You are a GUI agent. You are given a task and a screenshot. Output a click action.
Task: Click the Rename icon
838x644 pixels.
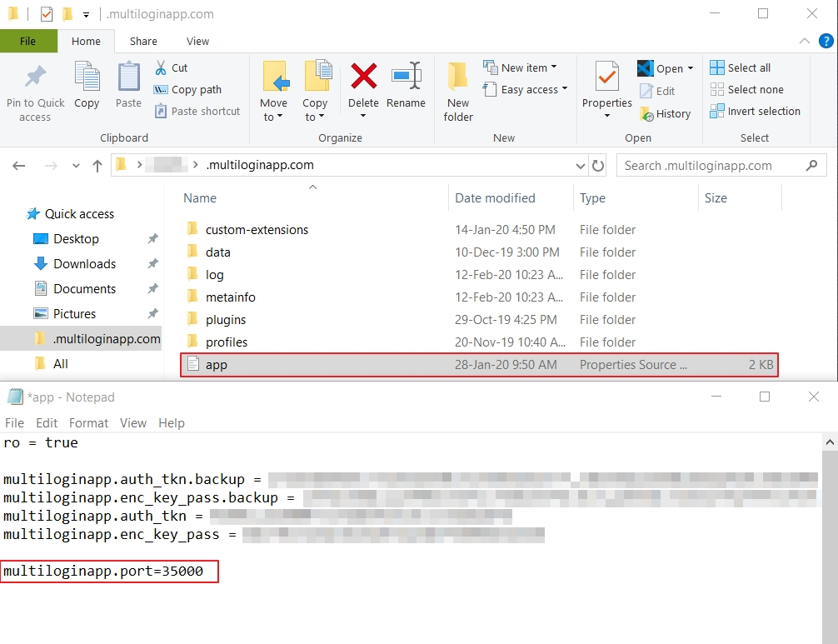click(407, 75)
